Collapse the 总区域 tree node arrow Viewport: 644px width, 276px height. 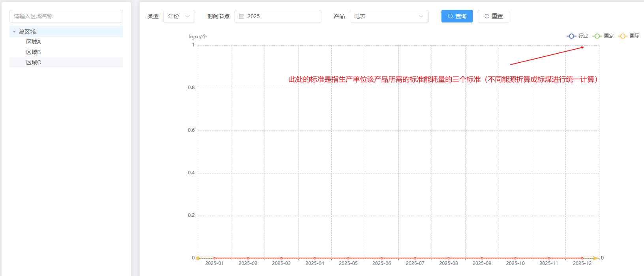[14, 32]
